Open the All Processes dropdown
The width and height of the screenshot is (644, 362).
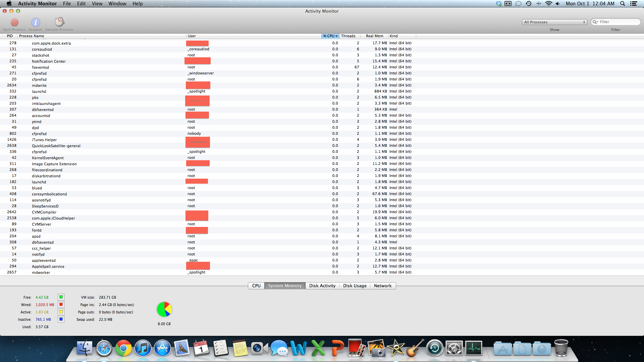(x=554, y=22)
